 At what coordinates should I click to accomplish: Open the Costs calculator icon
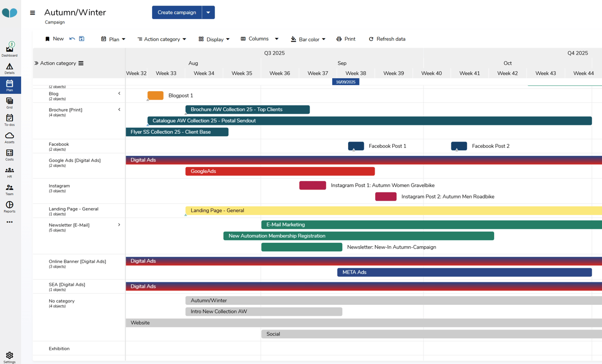[10, 154]
